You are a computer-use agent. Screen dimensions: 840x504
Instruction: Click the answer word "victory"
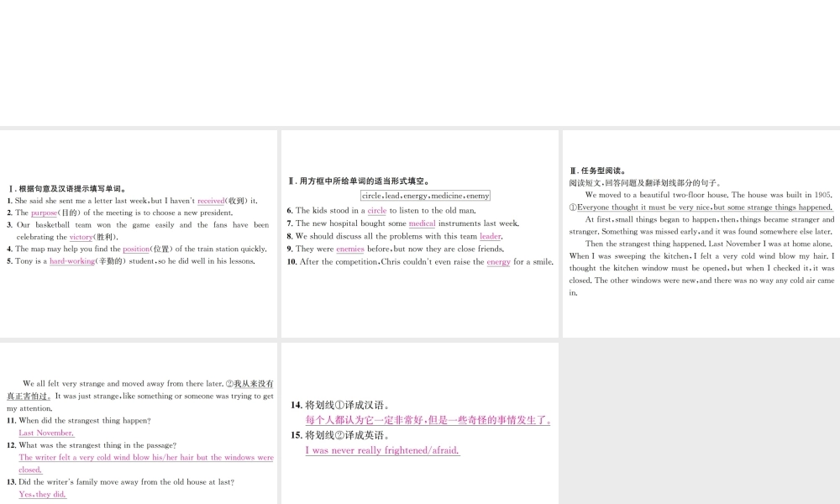[81, 237]
